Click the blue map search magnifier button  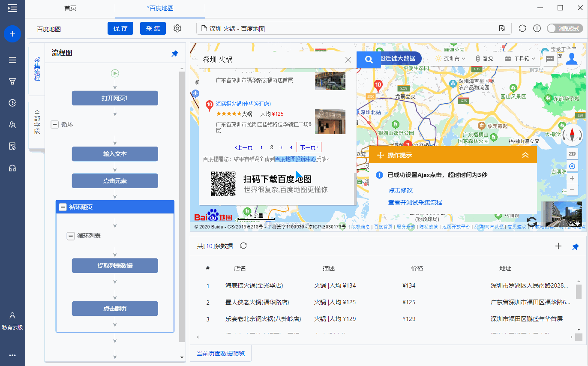[x=369, y=59]
